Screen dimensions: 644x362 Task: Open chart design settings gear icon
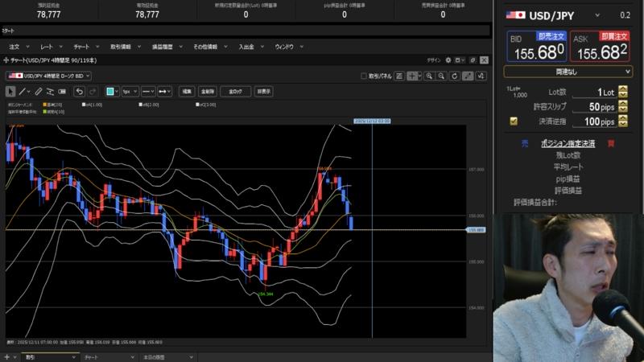pos(446,60)
